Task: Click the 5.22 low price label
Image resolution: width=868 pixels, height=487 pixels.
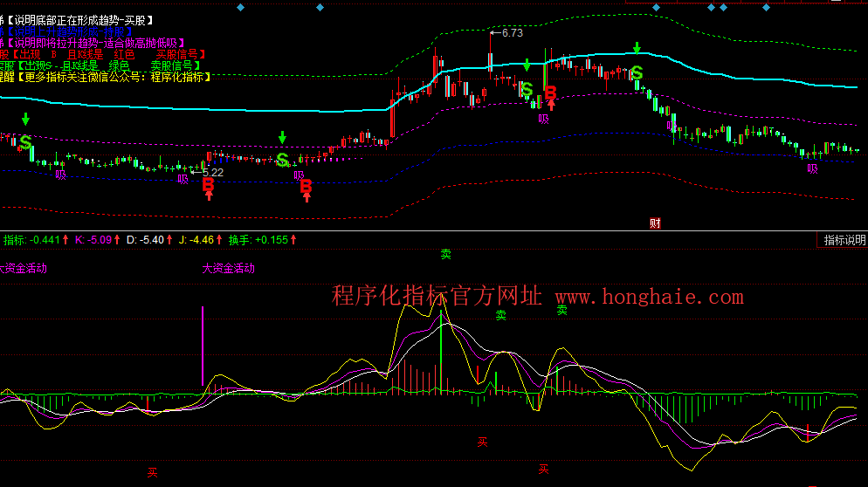Action: click(x=211, y=172)
